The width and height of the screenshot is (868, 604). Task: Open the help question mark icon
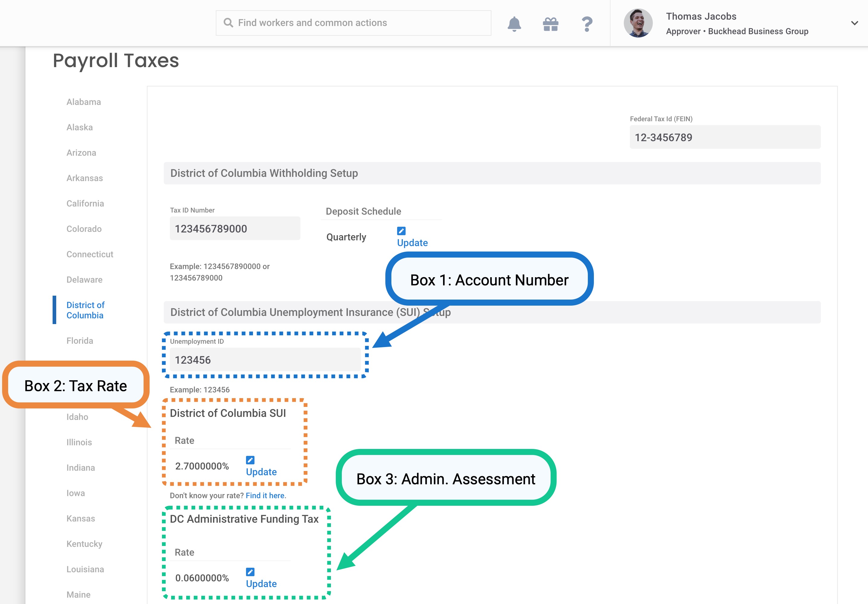tap(586, 24)
